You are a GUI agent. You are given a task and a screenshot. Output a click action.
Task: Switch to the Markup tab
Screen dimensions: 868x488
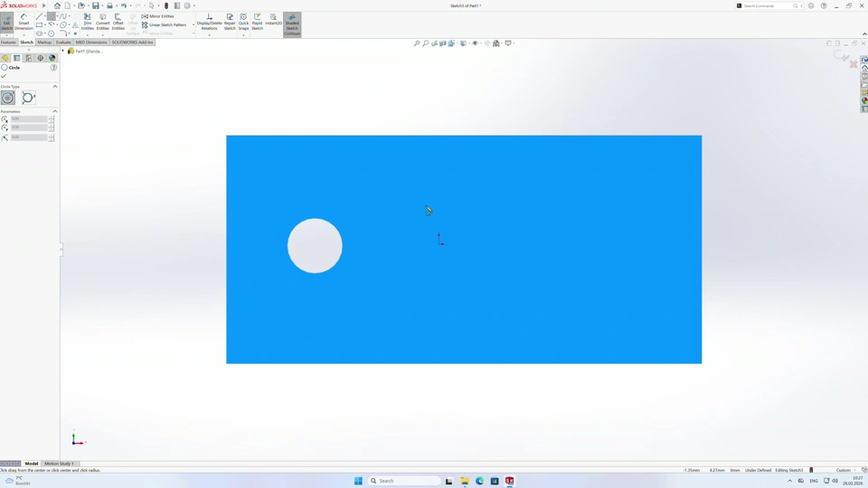click(44, 42)
